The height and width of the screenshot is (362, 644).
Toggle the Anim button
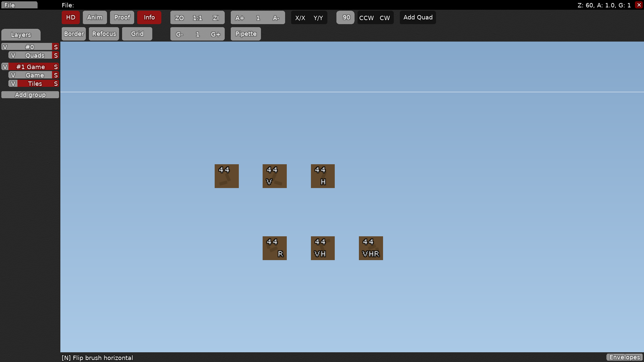[x=95, y=17]
